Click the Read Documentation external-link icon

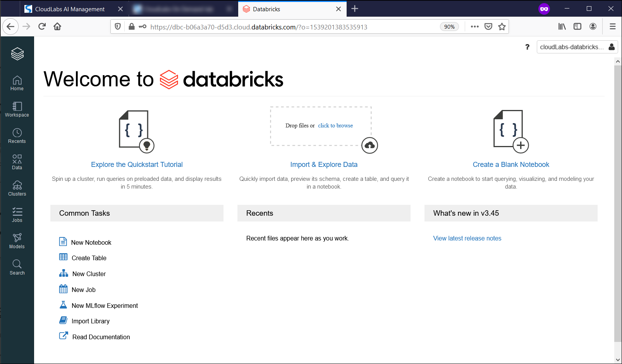64,335
